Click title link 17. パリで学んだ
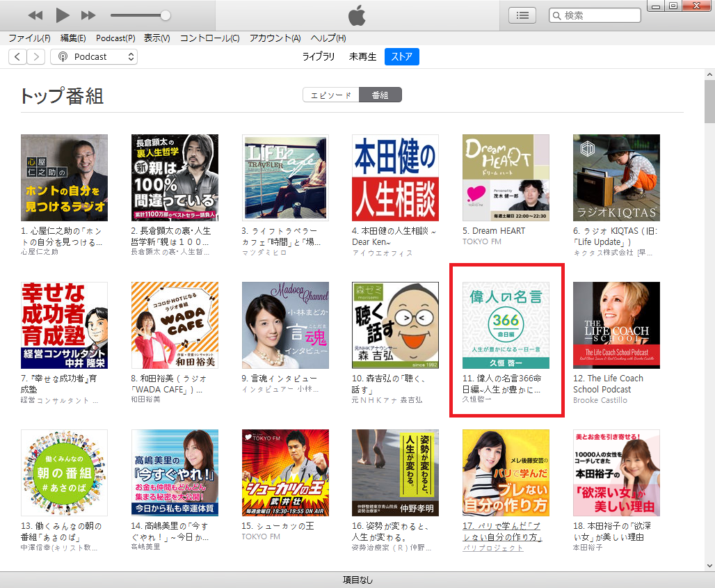715x588 pixels. (502, 532)
